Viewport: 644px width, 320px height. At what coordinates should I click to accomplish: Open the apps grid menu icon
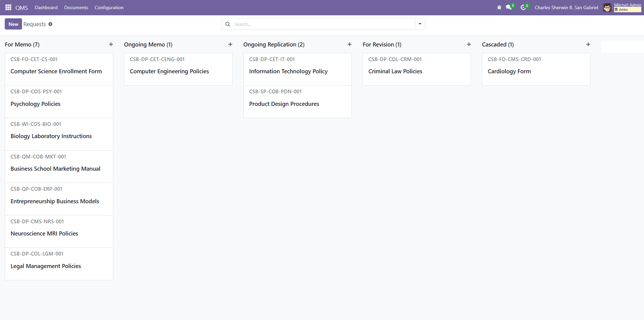click(8, 7)
